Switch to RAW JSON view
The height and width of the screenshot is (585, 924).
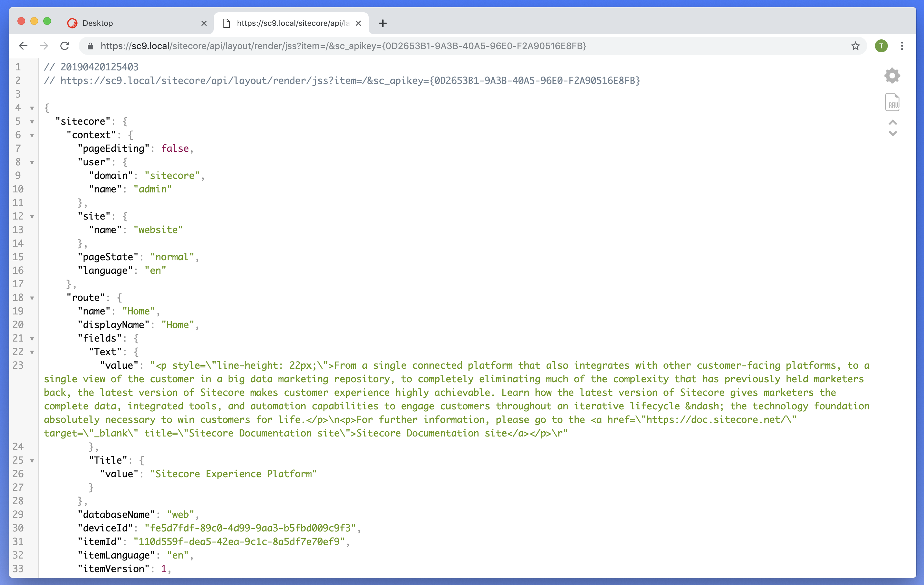point(892,102)
